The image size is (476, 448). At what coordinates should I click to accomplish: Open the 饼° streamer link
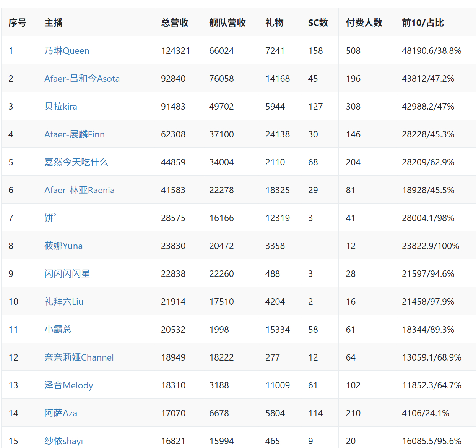click(50, 218)
